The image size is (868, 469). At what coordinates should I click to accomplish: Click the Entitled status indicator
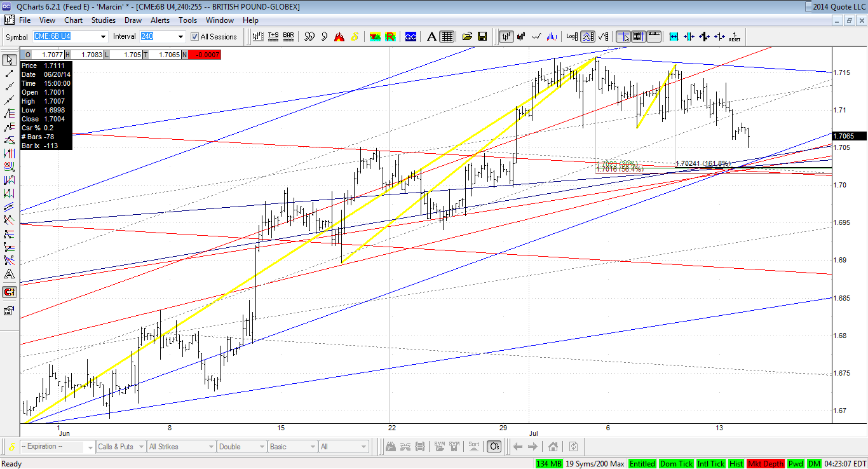coord(642,464)
